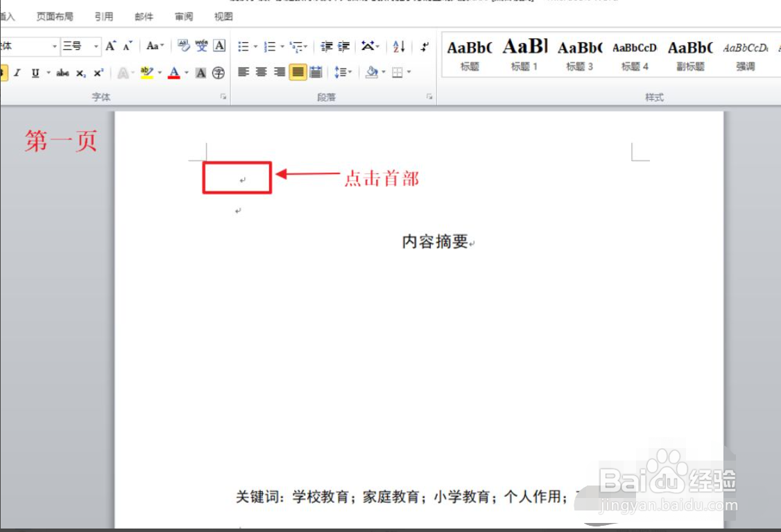Apply paragraph shading paint bucket
Viewport: 781px width, 532px height.
click(x=372, y=72)
